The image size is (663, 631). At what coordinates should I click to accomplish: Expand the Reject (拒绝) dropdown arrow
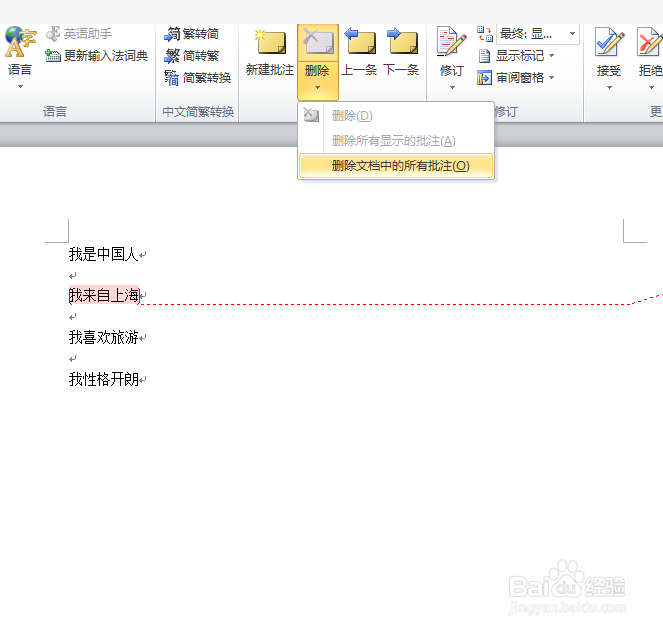click(x=651, y=88)
